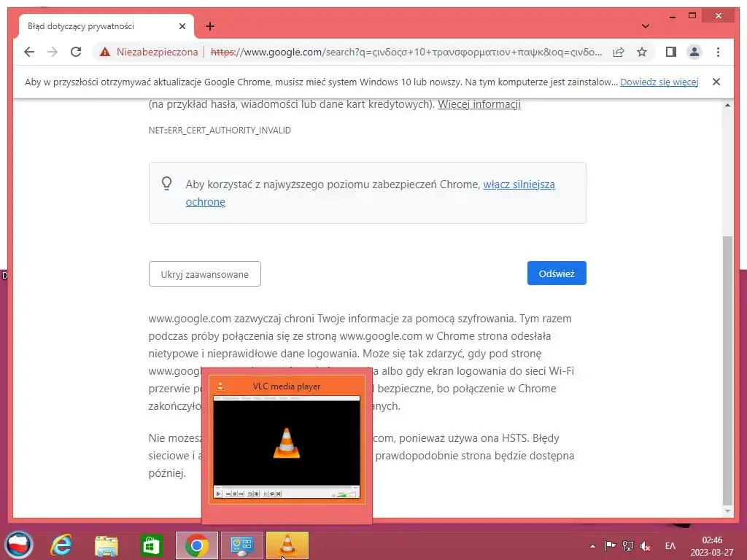747x560 pixels.
Task: Click the share page icon in address bar
Action: click(619, 52)
